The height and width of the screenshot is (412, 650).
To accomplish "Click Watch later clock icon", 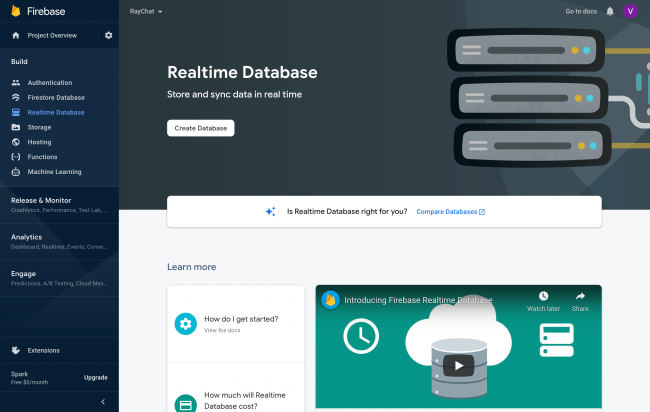I will pyautogui.click(x=543, y=296).
